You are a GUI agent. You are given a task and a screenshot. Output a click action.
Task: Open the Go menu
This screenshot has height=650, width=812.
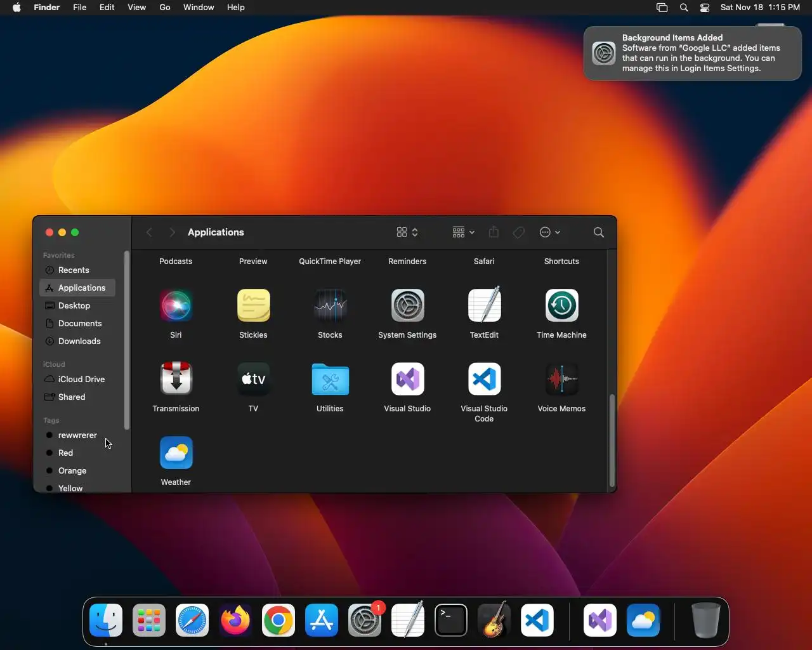(165, 8)
